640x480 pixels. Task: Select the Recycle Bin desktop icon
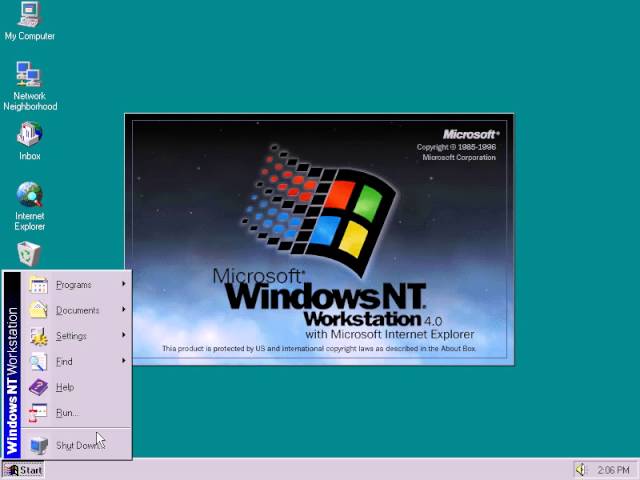(x=29, y=253)
